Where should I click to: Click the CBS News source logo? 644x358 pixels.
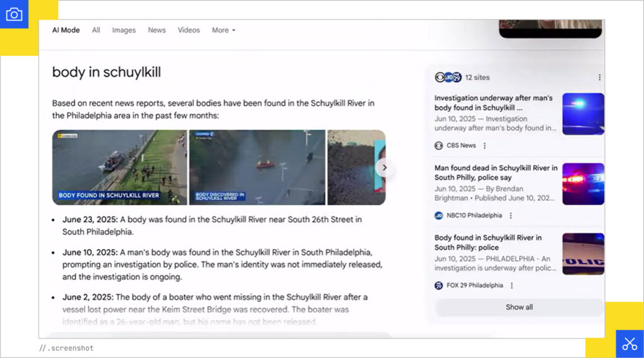439,145
